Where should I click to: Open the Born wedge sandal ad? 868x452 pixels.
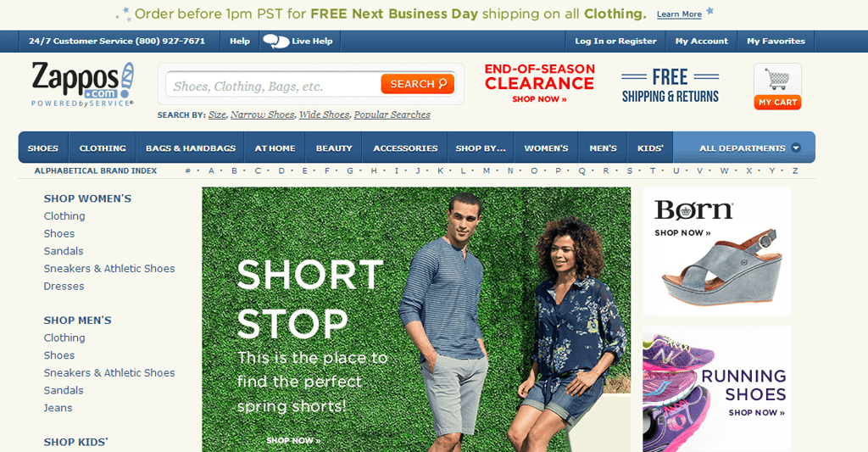(716, 251)
